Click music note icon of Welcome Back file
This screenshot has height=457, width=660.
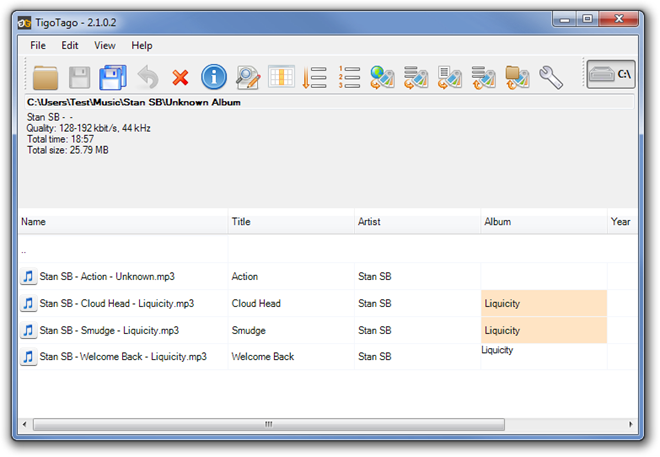tap(28, 356)
